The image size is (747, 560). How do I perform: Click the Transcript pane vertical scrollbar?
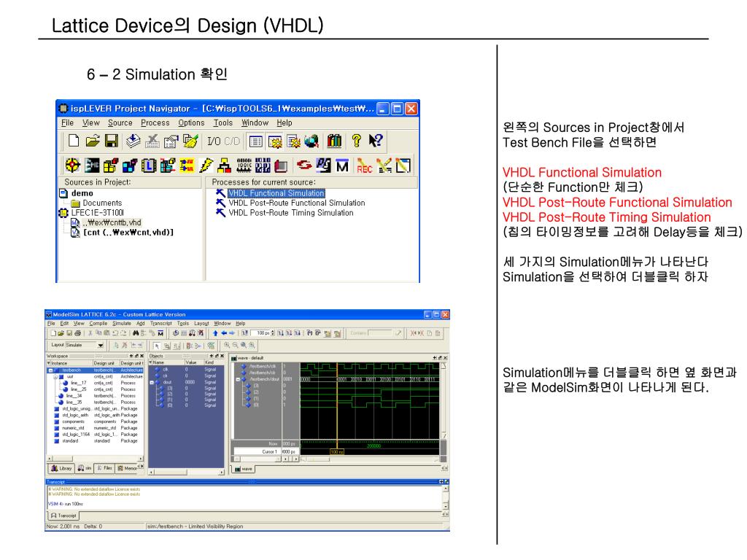pos(446,497)
